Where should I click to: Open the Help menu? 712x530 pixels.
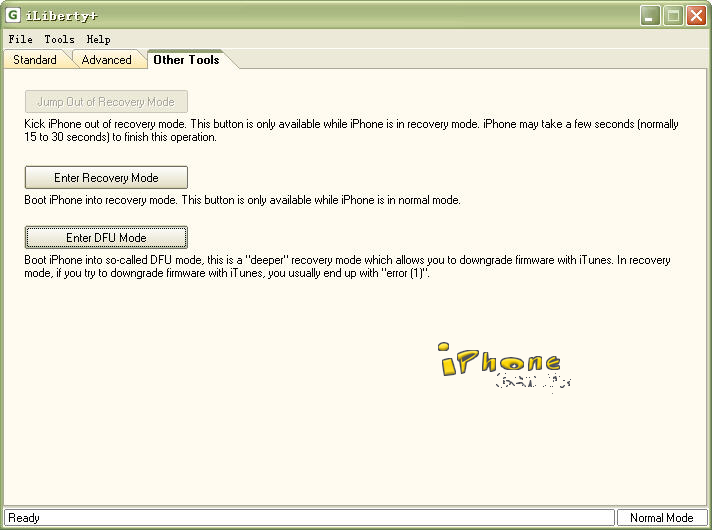(x=99, y=40)
